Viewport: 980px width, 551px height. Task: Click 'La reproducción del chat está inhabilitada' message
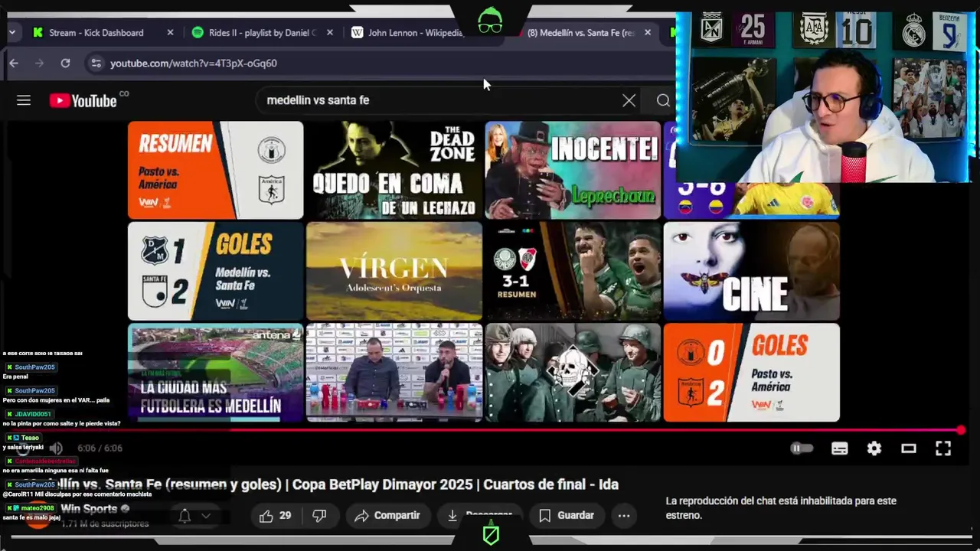tap(781, 508)
